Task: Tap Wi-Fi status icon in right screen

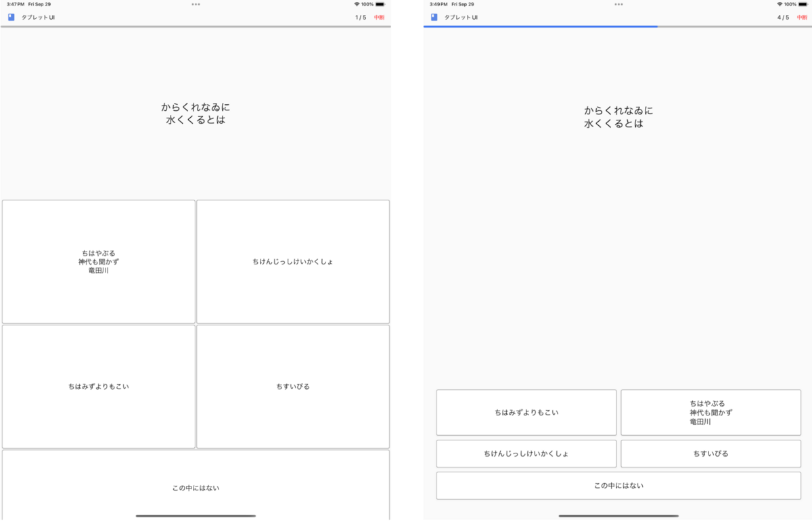Action: coord(780,4)
